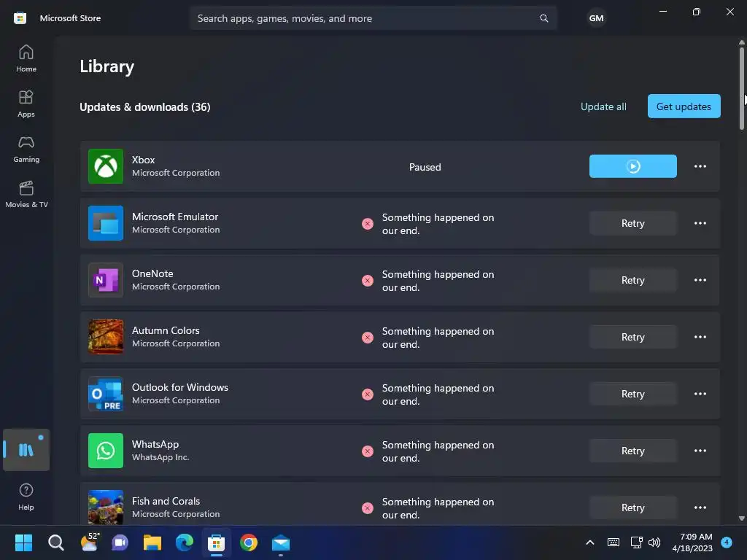Click the scroll down arrow
The image size is (747, 560).
point(741,518)
